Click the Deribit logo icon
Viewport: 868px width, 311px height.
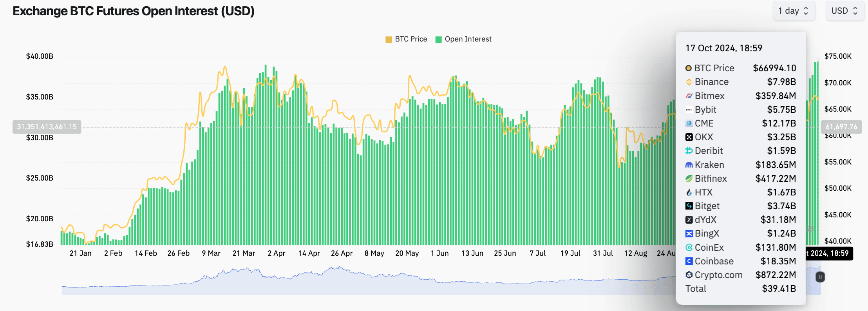689,151
